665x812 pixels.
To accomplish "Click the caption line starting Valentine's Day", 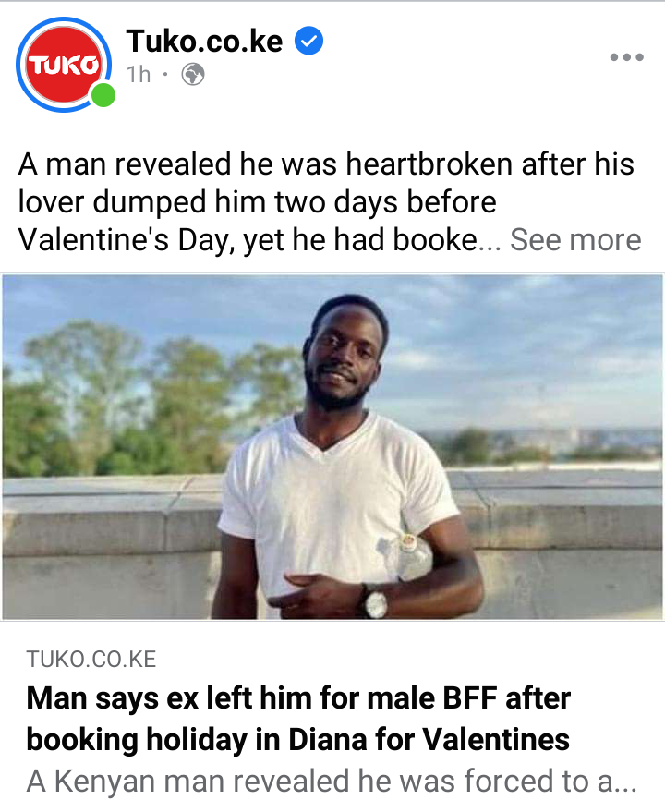I will [x=248, y=240].
